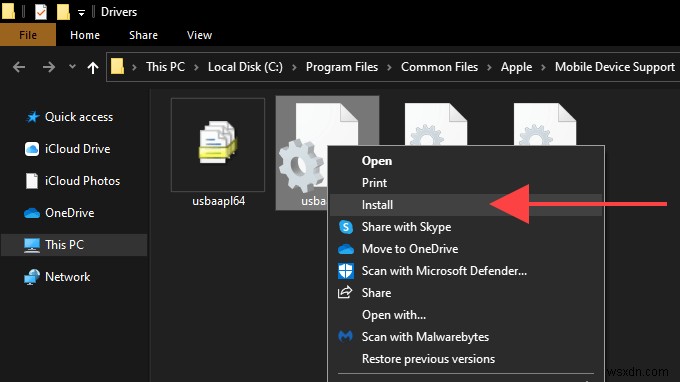Click the Network icon in sidebar
This screenshot has height=382, width=680.
pyautogui.click(x=32, y=277)
